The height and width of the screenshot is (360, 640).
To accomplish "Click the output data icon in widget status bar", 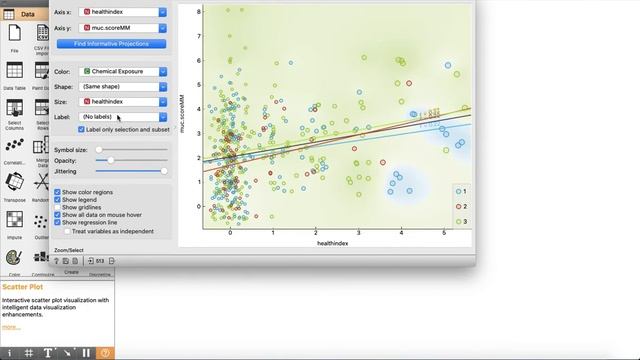I will [112, 261].
